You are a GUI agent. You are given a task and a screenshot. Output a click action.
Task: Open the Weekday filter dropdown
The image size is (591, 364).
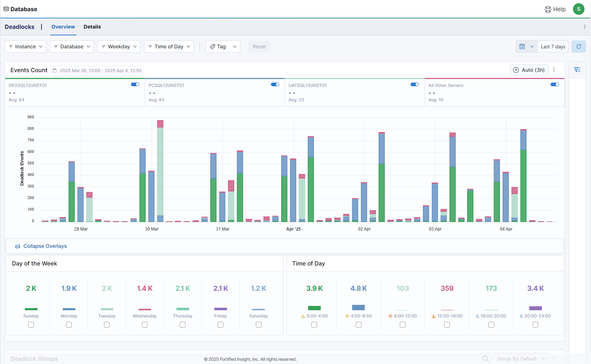click(119, 47)
